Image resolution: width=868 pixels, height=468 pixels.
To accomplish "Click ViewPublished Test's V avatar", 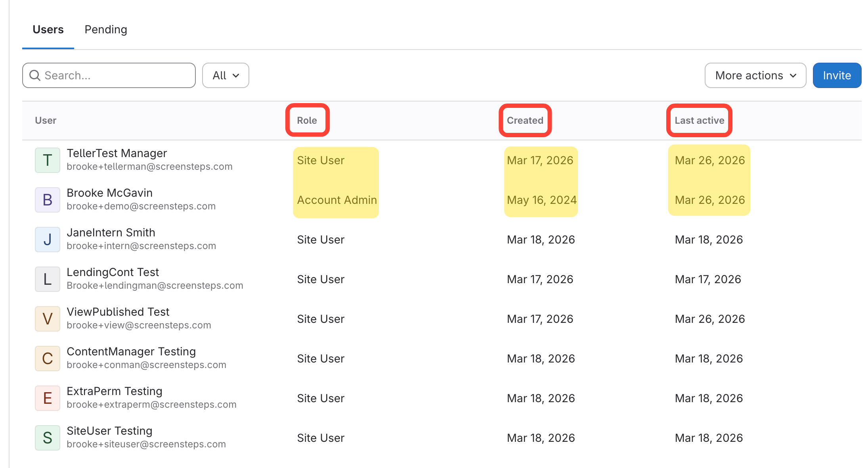I will (48, 319).
